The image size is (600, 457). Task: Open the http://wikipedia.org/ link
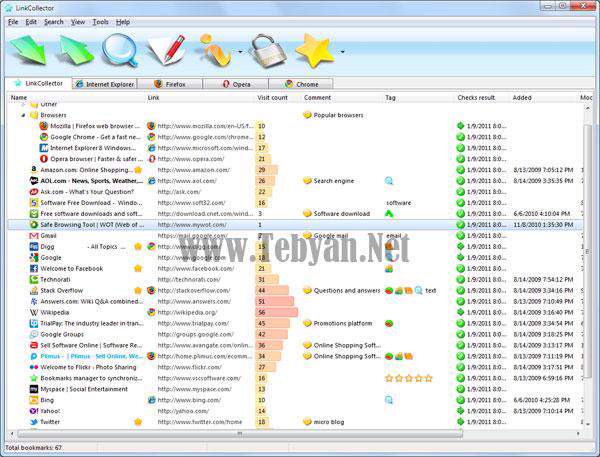pos(187,312)
